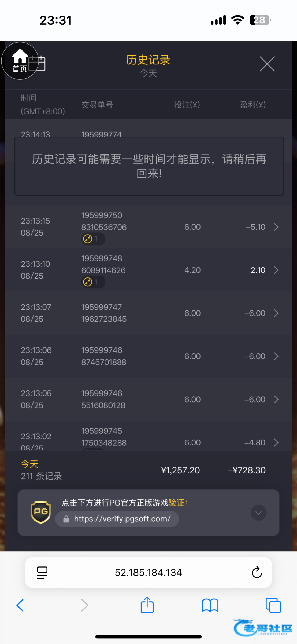Screen dimensions: 297x644
Task: Tap the Safari share icon
Action: point(147,605)
